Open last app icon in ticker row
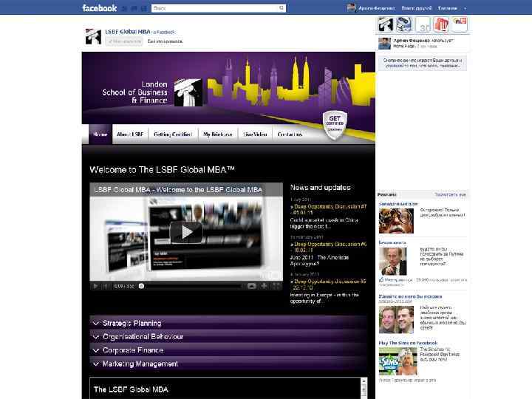 click(460, 24)
